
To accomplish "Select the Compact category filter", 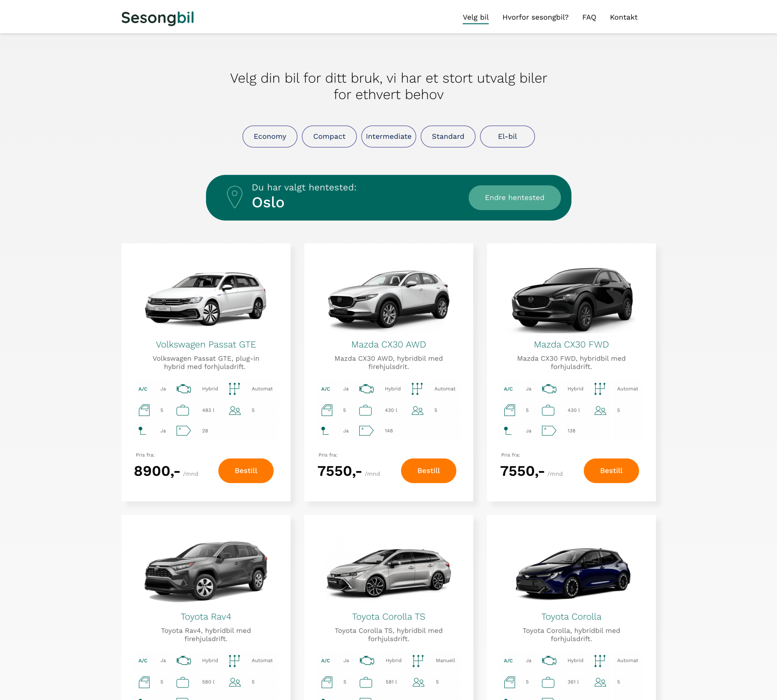I will pyautogui.click(x=329, y=136).
